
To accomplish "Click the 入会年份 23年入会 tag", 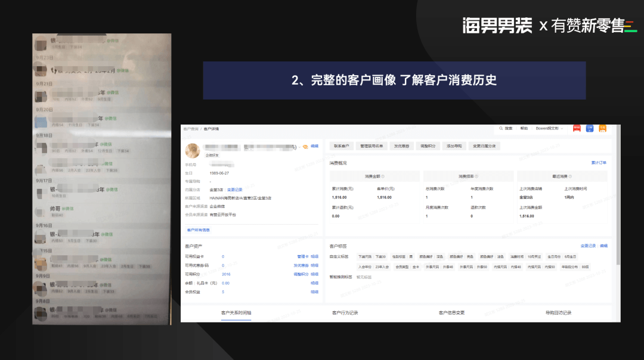I will click(x=373, y=267).
